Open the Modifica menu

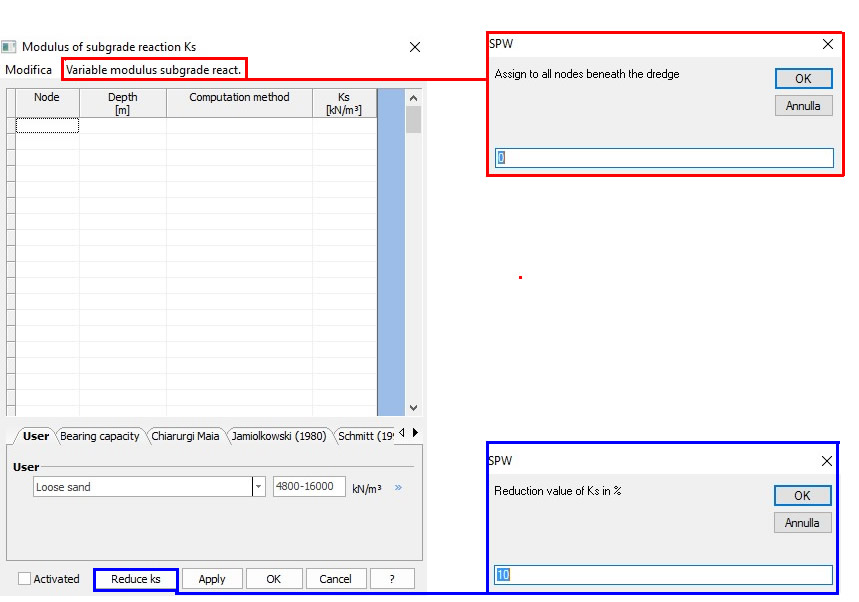point(28,70)
